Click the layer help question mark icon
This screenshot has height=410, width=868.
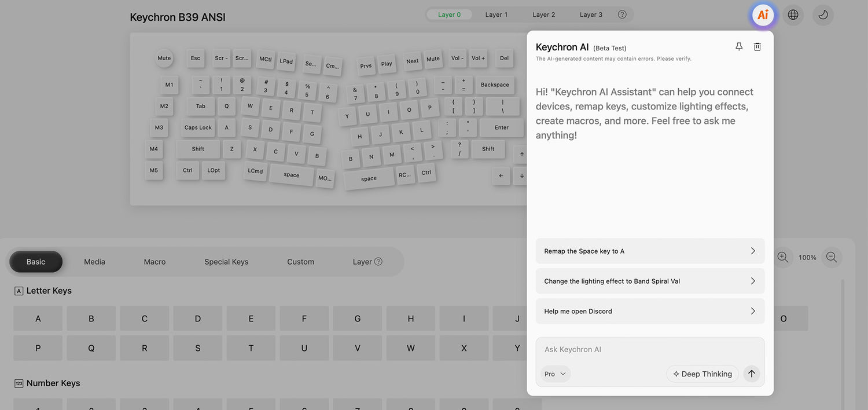click(622, 14)
